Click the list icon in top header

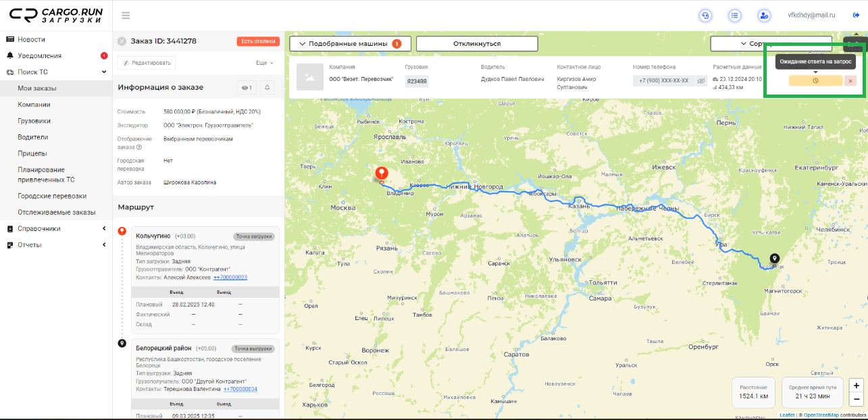point(734,16)
